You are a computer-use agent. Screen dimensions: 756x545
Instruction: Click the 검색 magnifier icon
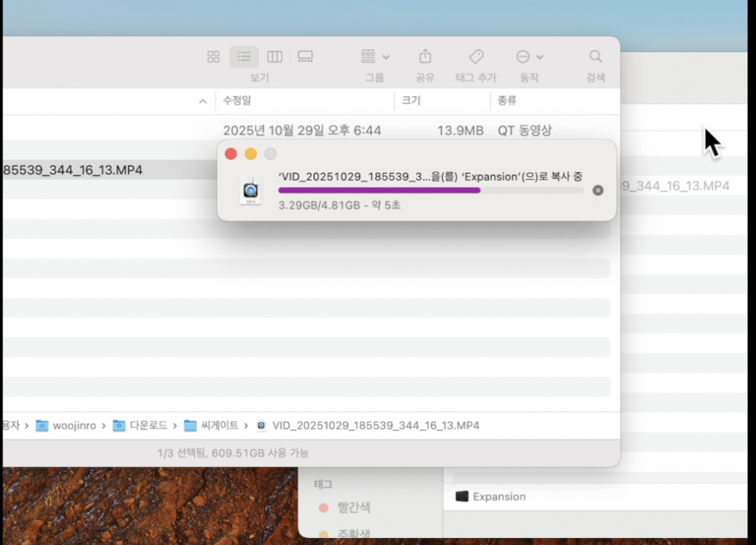pyautogui.click(x=595, y=56)
